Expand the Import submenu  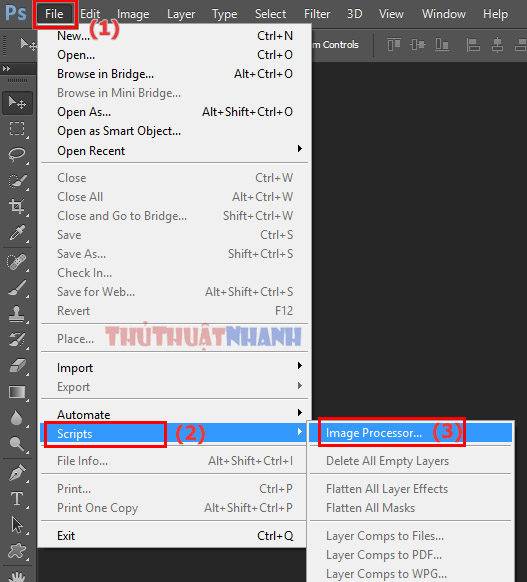click(x=174, y=368)
